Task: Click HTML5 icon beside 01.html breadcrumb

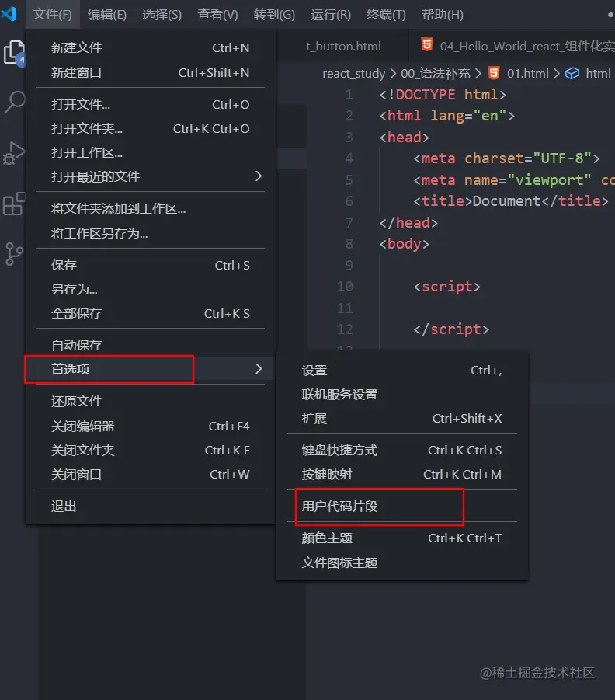Action: point(494,73)
